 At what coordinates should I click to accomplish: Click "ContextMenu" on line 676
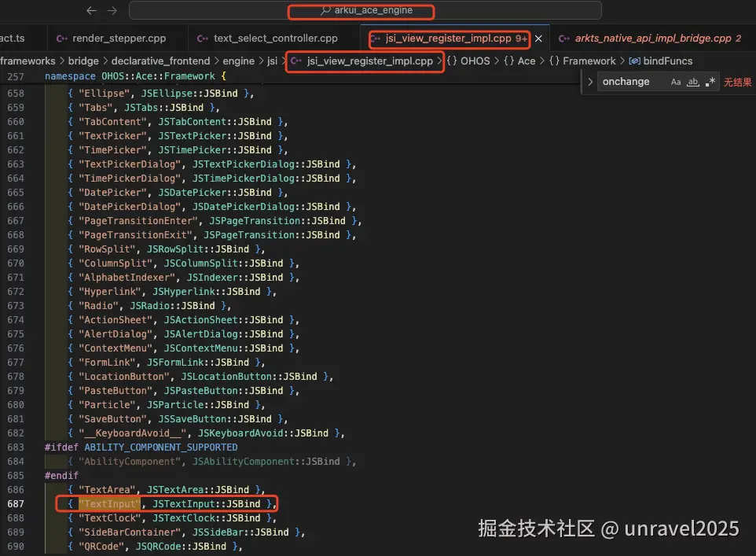point(116,348)
